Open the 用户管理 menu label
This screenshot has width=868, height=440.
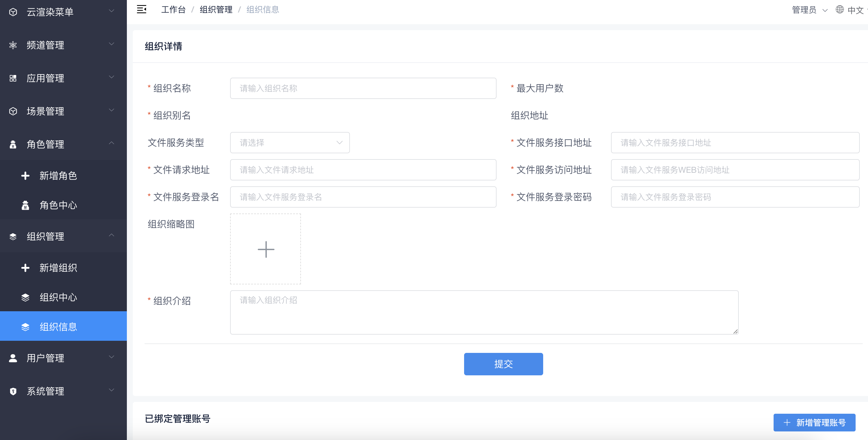[45, 358]
